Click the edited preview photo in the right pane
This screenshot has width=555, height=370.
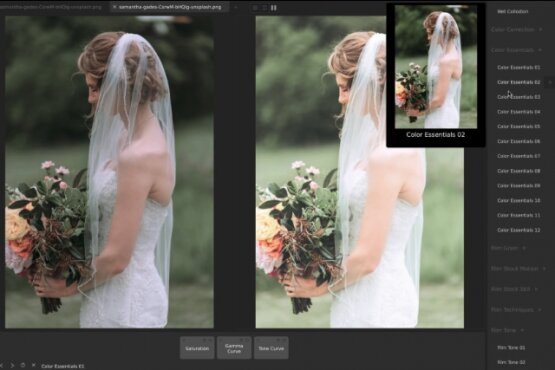[x=360, y=172]
